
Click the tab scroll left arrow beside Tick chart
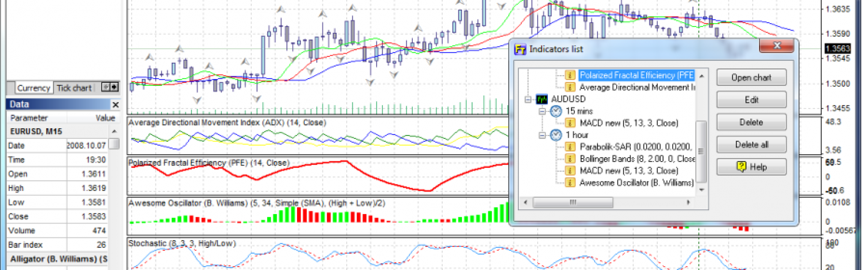click(106, 87)
